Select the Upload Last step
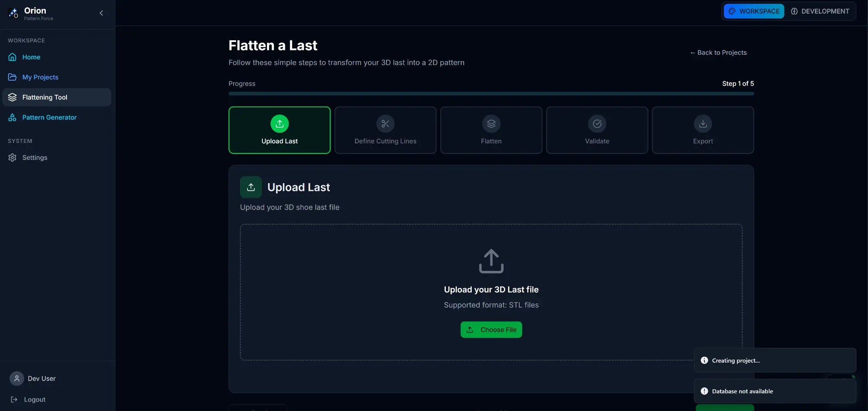The image size is (868, 411). 279,130
